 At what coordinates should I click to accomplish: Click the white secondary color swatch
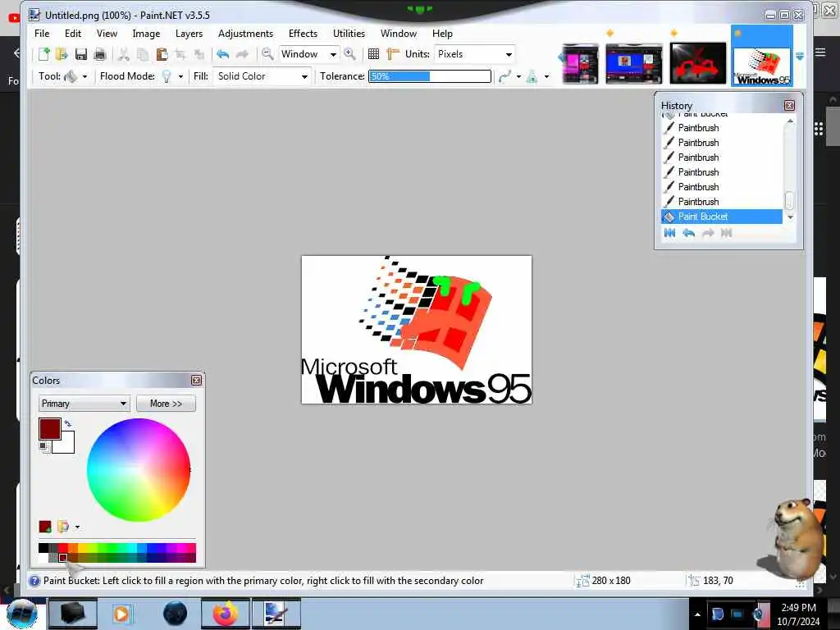(67, 446)
